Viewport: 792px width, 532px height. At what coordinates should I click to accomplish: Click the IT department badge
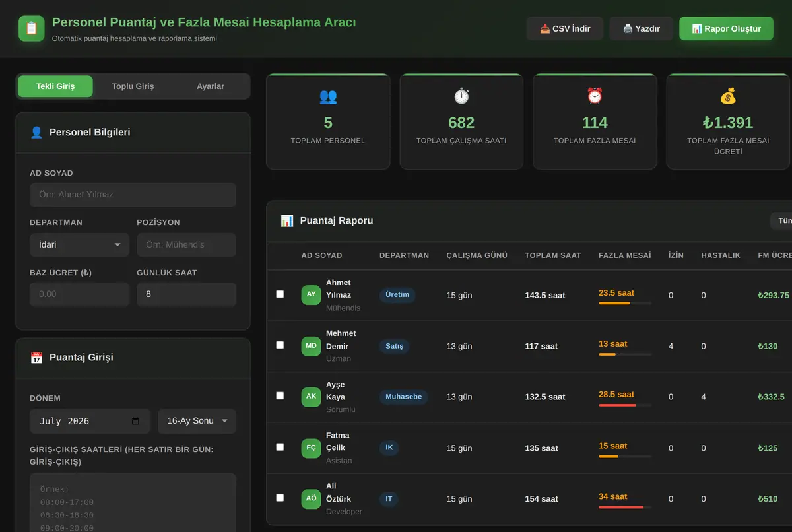coord(389,498)
